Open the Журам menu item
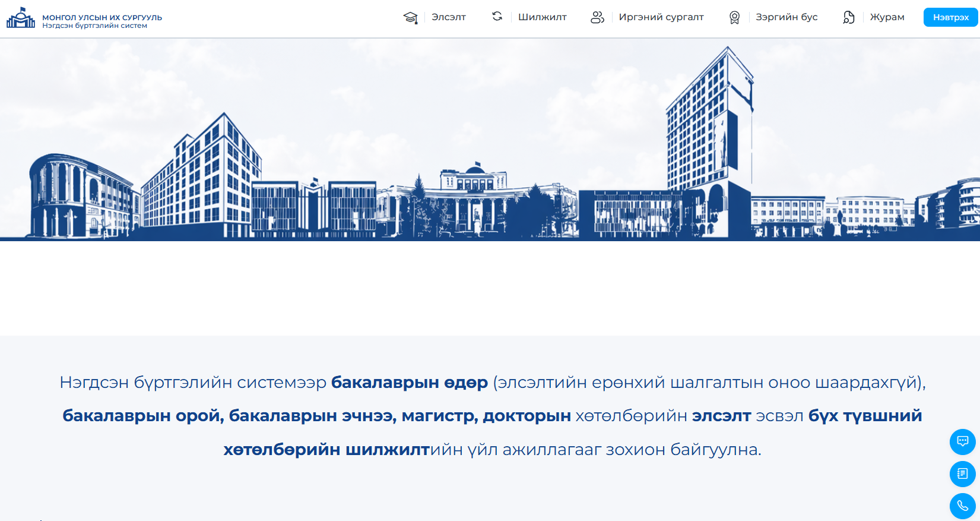Viewport: 980px width, 521px height. (887, 17)
